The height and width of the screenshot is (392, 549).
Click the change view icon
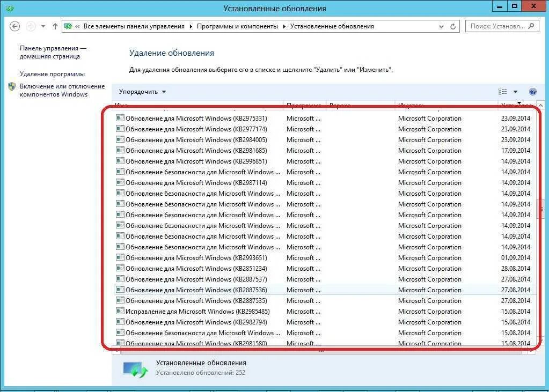502,91
